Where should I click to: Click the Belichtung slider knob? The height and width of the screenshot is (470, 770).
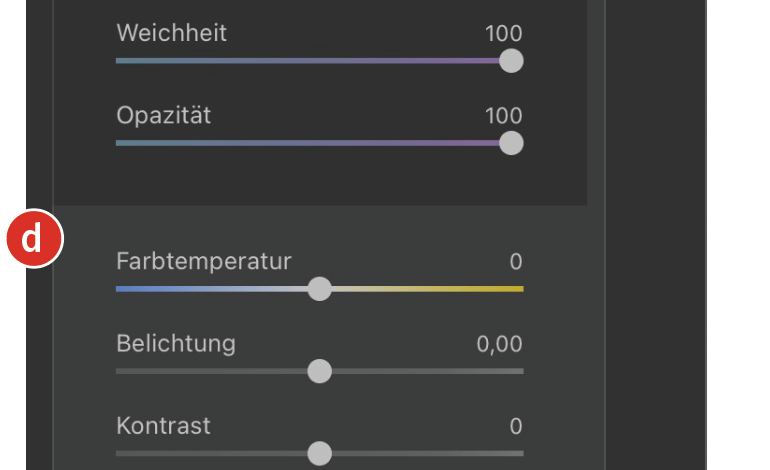click(319, 371)
